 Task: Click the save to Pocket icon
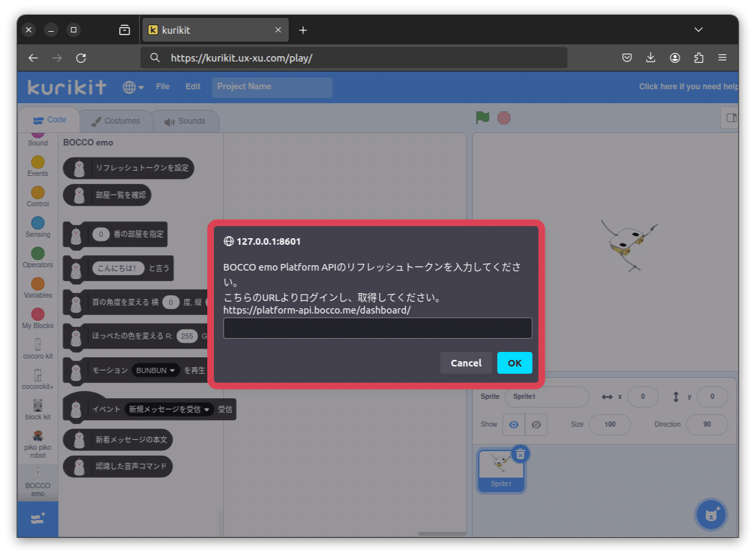coord(627,58)
